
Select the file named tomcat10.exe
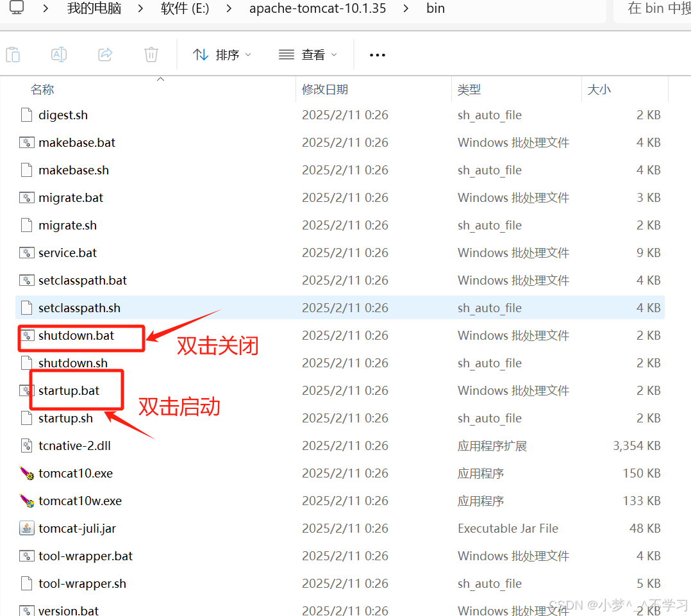[76, 473]
